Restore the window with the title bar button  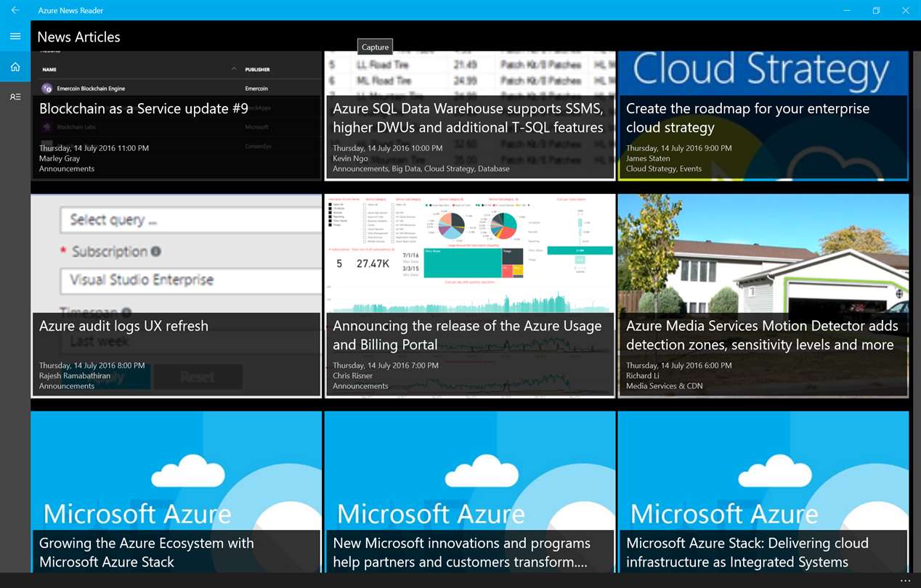876,10
